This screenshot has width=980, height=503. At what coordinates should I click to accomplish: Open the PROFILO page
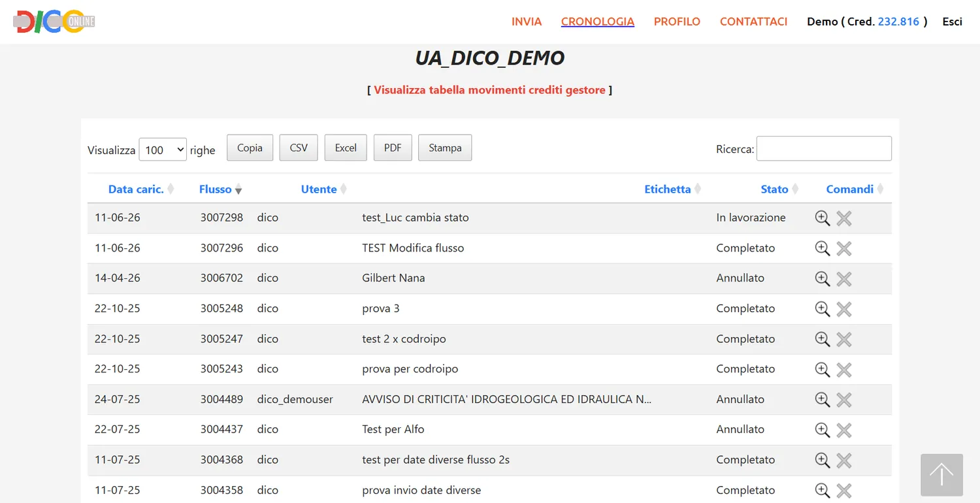point(677,22)
